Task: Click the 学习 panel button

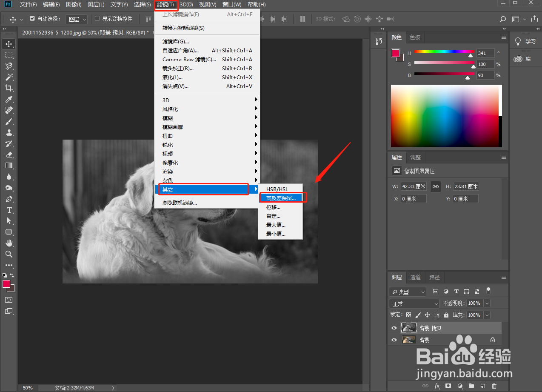Action: (525, 41)
